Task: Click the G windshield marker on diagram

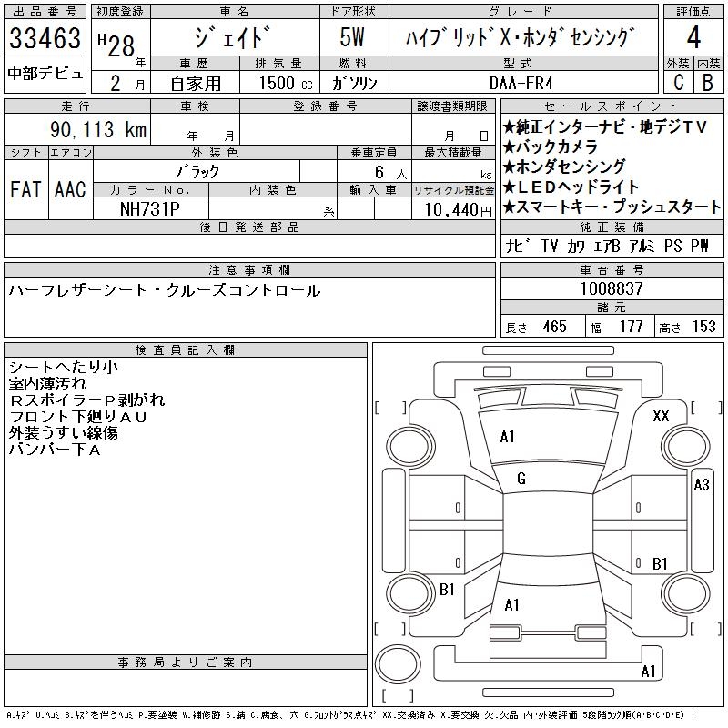Action: click(x=521, y=480)
